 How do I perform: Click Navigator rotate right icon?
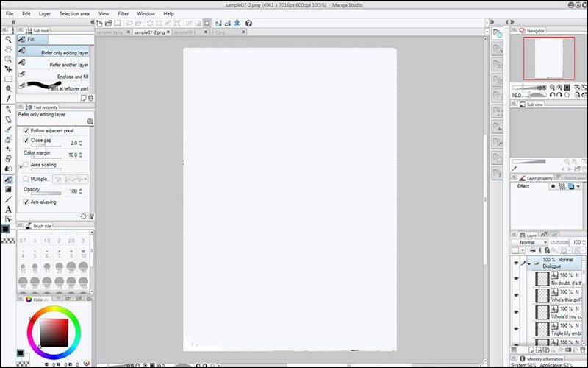click(x=559, y=95)
